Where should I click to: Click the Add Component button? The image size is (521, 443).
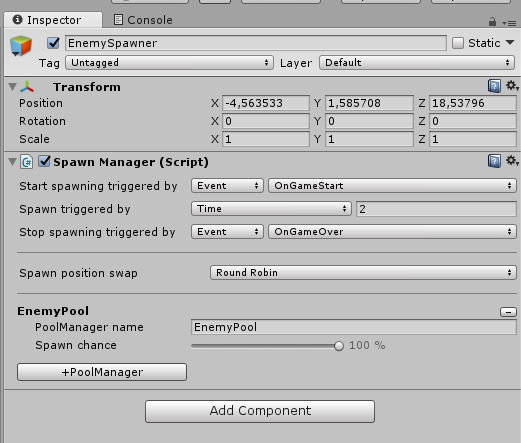click(260, 411)
